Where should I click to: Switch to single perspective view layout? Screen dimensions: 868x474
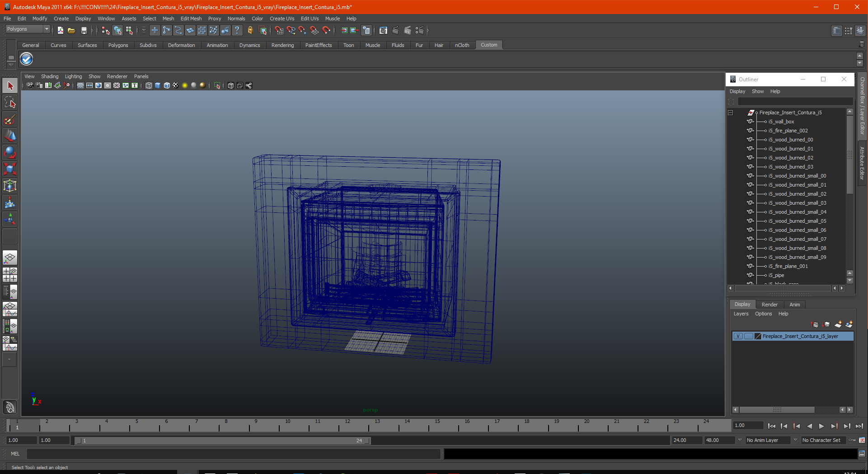[10, 258]
